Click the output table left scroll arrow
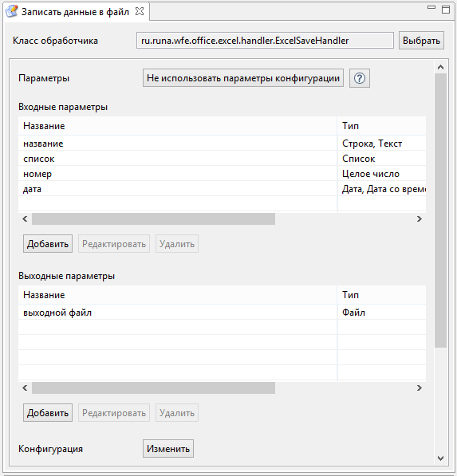This screenshot has height=476, width=457. pos(25,388)
